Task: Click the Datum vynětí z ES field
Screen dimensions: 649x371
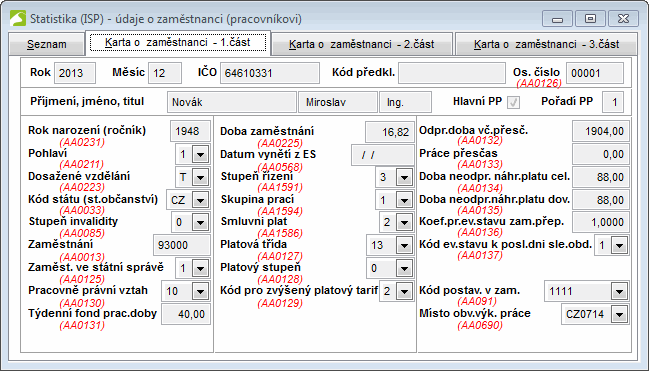Action: (x=382, y=155)
